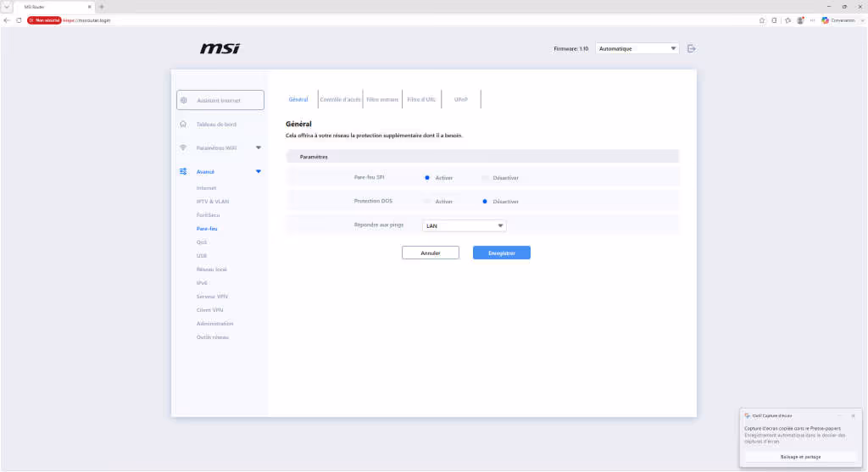Screen dimensions: 868x472
Task: Select Activer for Protection DOS
Action: click(x=427, y=202)
